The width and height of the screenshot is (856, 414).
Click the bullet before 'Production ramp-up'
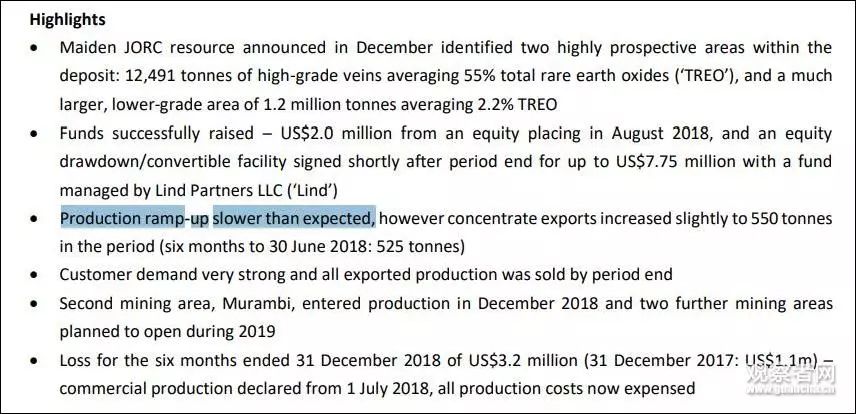tap(35, 220)
